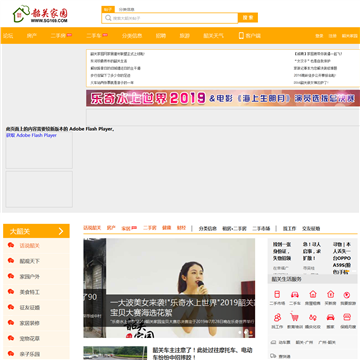The width and height of the screenshot is (360, 360).
Task: Open the 二手车 car icon in life services
Action: (295, 295)
